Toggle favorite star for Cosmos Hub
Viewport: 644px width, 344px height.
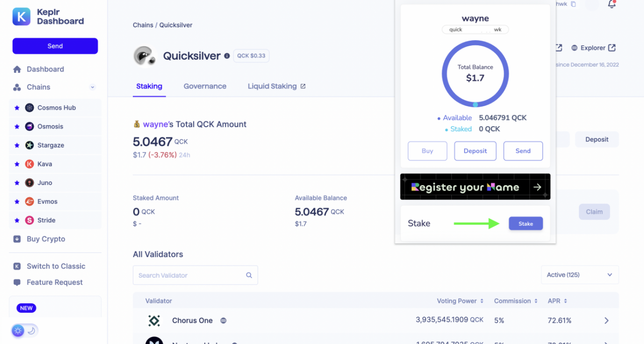[17, 108]
